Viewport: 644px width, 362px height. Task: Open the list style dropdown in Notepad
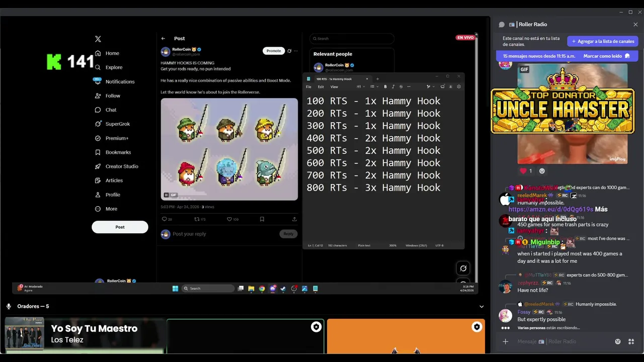373,86
